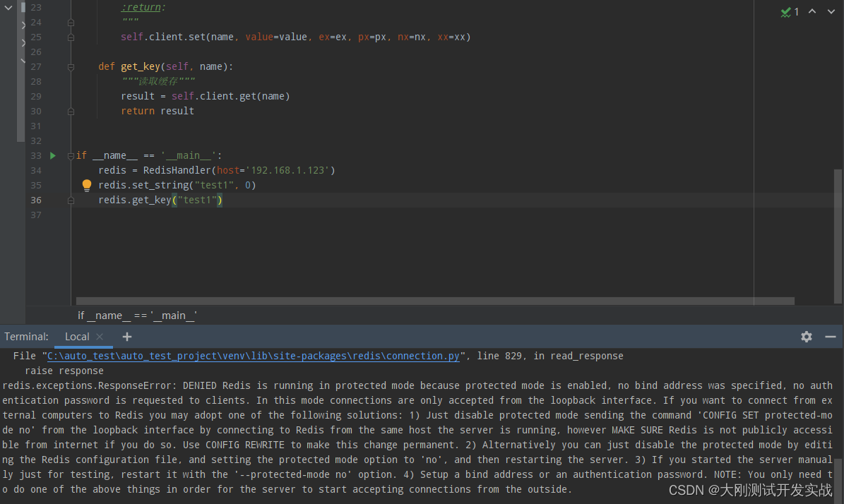
Task: Switch to the Local terminal tab
Action: click(77, 337)
